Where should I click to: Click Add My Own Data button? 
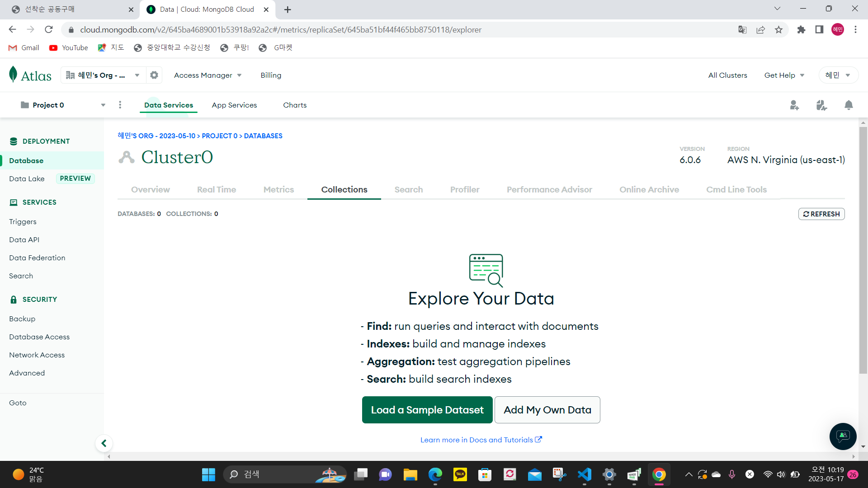[547, 410]
